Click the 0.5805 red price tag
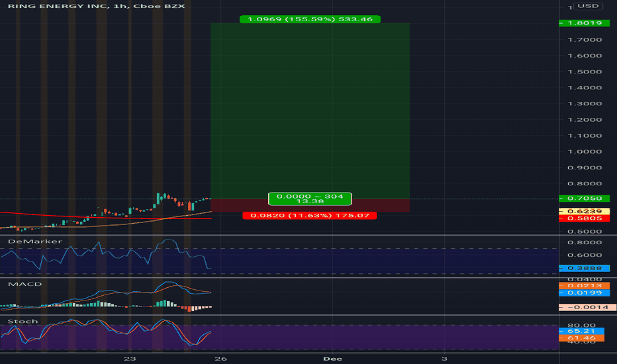The image size is (617, 364). pos(584,218)
